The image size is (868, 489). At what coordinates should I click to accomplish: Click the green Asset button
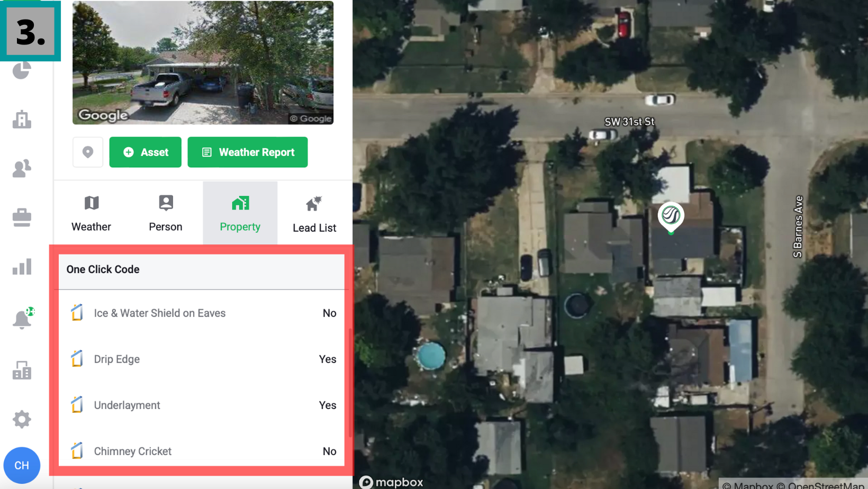pyautogui.click(x=146, y=152)
